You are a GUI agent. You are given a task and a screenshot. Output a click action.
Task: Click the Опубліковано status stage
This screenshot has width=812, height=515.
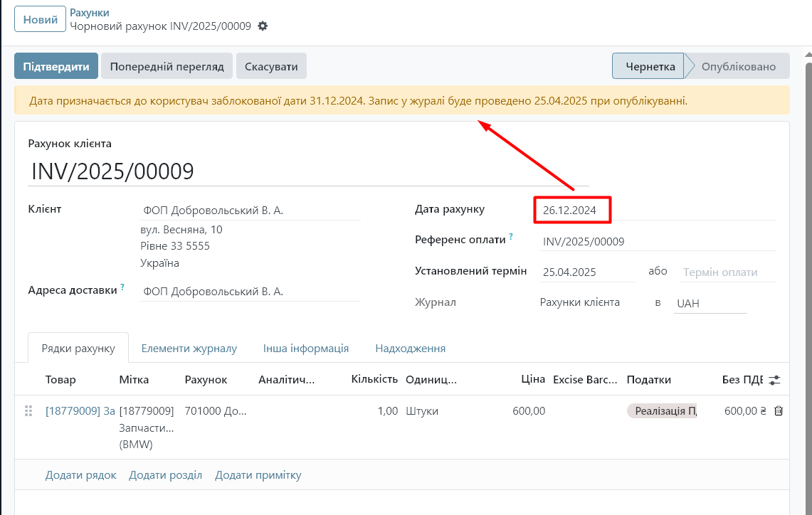(738, 67)
